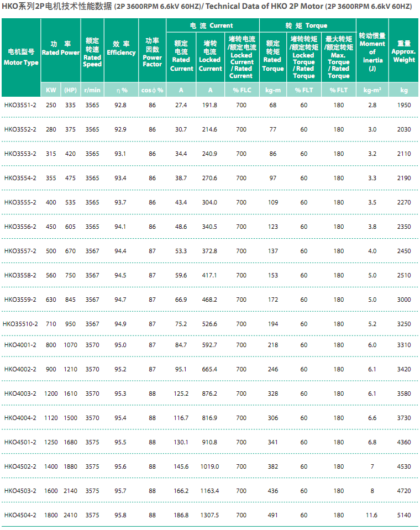Click locked current value 1019.0
Screen dimensions: 420x530
pyautogui.click(x=210, y=467)
